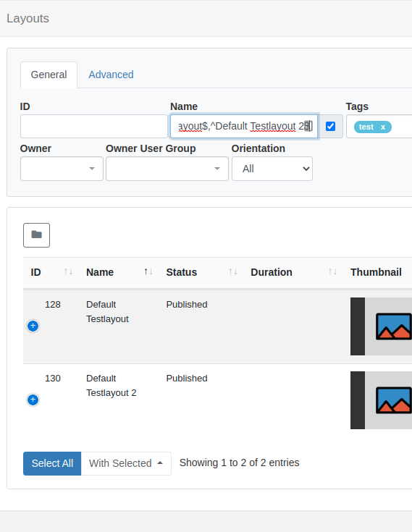The height and width of the screenshot is (532, 412).
Task: Click into the Name filter field
Action: (x=244, y=126)
